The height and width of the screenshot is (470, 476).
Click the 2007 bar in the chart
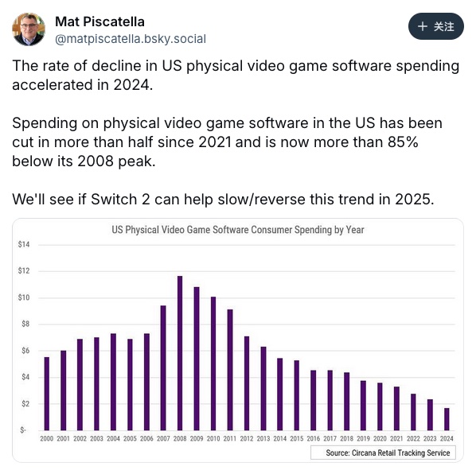click(163, 368)
